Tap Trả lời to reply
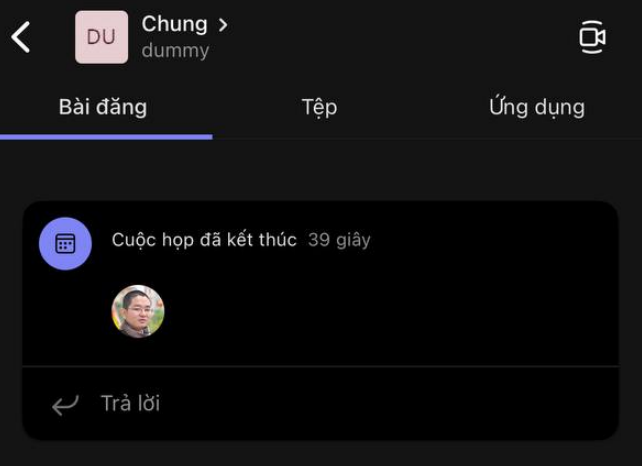642x466 pixels. 130,404
